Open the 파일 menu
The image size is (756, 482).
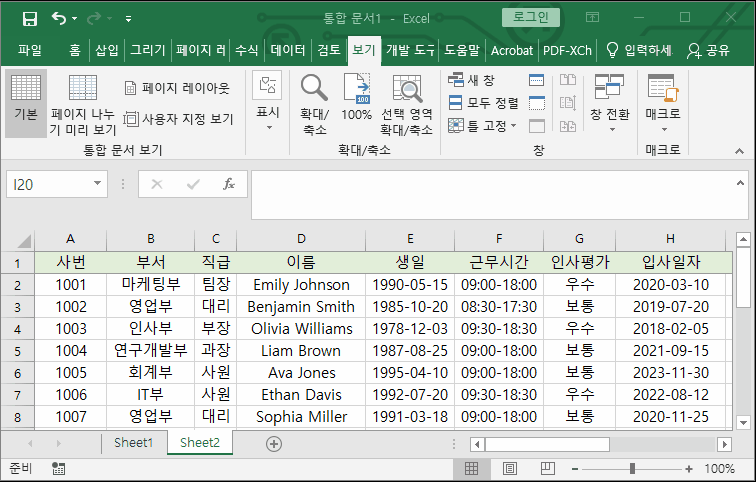30,50
